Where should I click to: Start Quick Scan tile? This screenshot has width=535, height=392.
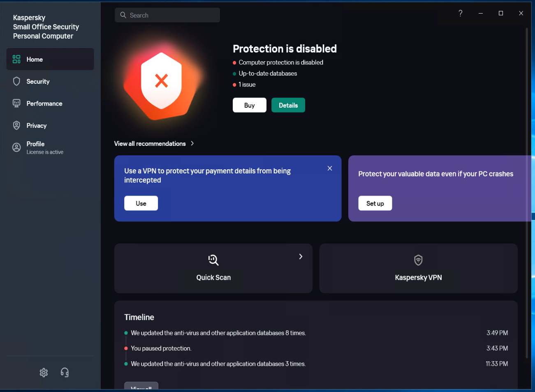coord(213,268)
